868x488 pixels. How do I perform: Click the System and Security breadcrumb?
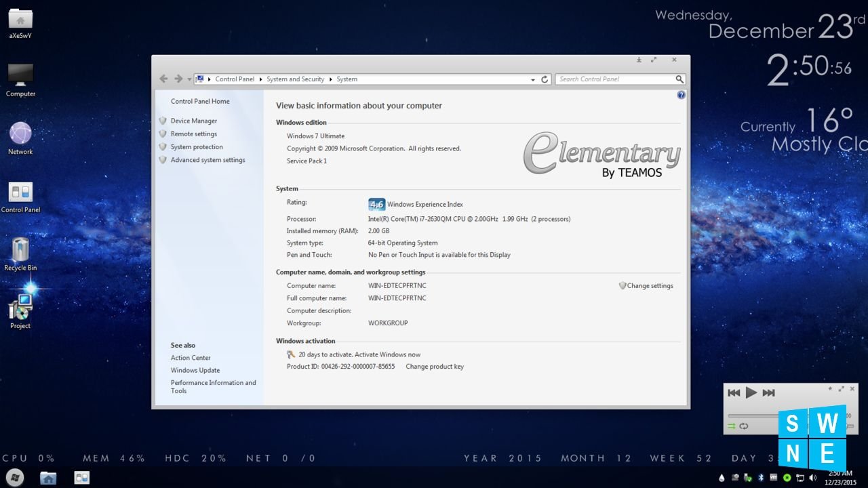point(296,79)
